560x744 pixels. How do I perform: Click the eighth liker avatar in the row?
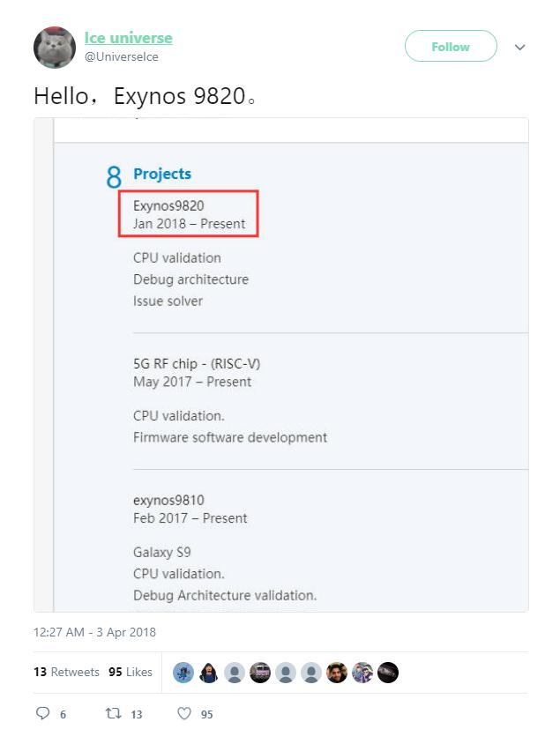click(x=362, y=673)
